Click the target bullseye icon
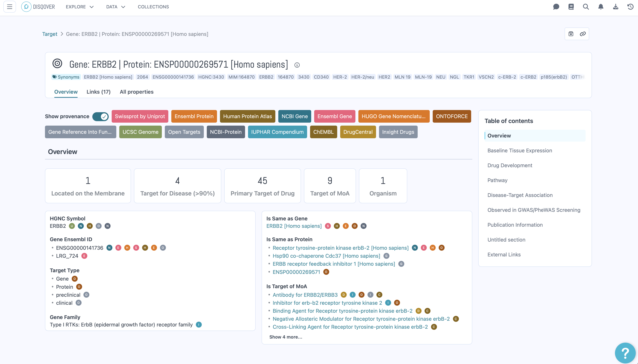The height and width of the screenshot is (364, 638). tap(57, 64)
